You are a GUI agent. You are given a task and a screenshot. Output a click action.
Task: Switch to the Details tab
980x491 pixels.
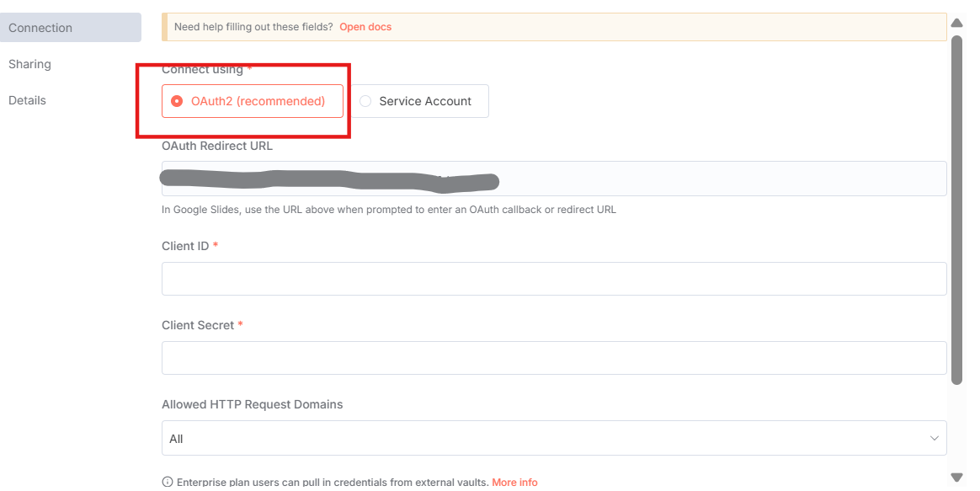tap(27, 100)
